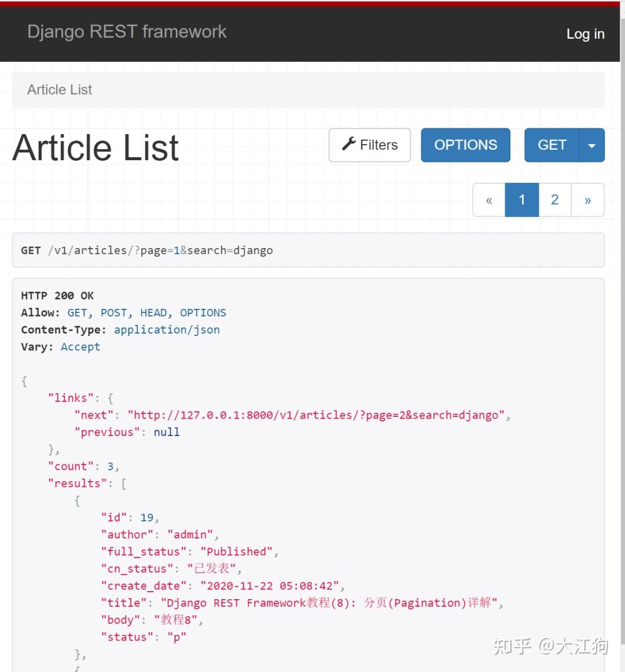Click the GET button's dropdown caret icon

click(592, 145)
